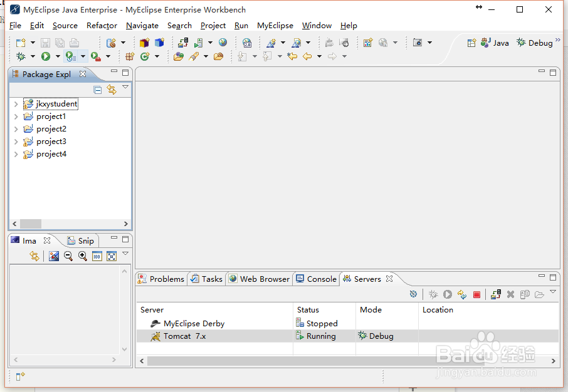Select the MyEclipse Derby server row
Image resolution: width=568 pixels, height=392 pixels.
pyautogui.click(x=347, y=324)
